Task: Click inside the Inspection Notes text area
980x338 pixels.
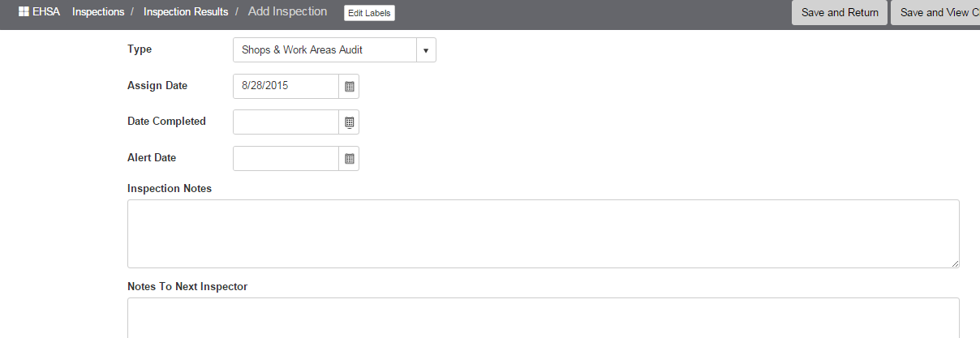Action: pyautogui.click(x=544, y=233)
